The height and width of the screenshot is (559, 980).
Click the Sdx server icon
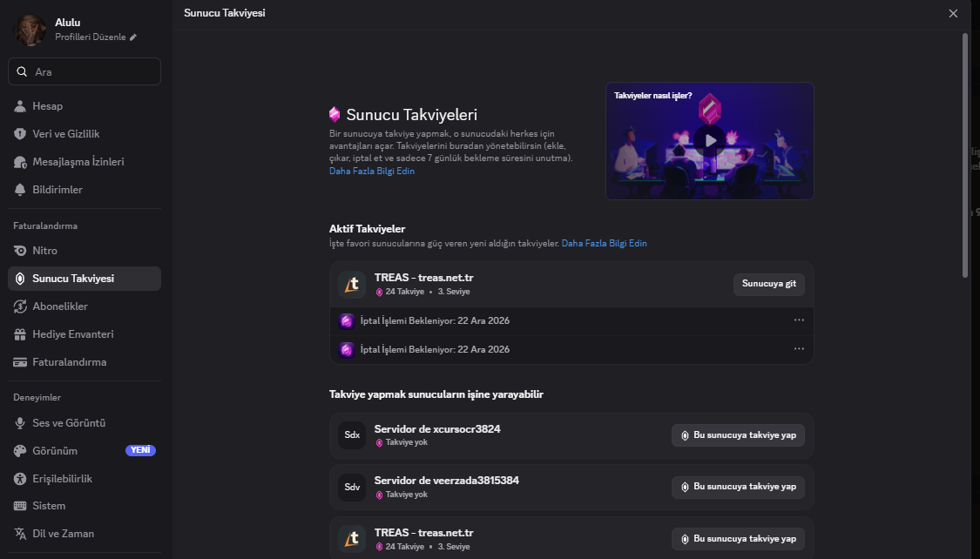coord(352,435)
